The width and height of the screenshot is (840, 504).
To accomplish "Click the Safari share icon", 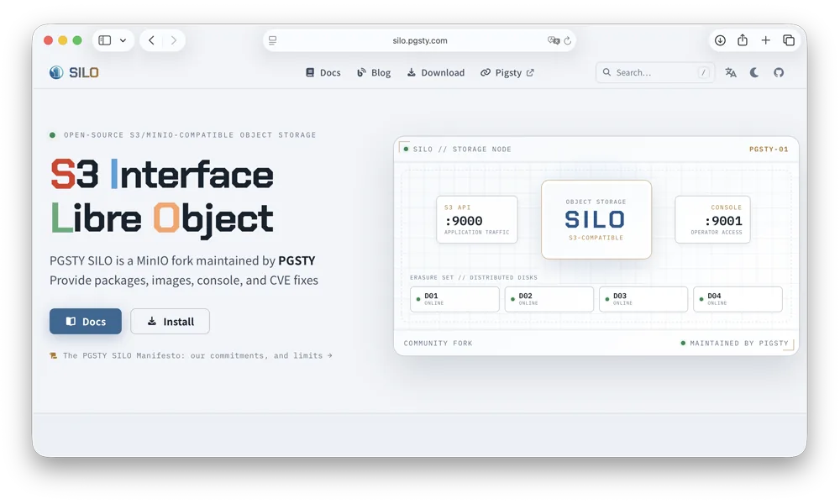I will [x=743, y=40].
